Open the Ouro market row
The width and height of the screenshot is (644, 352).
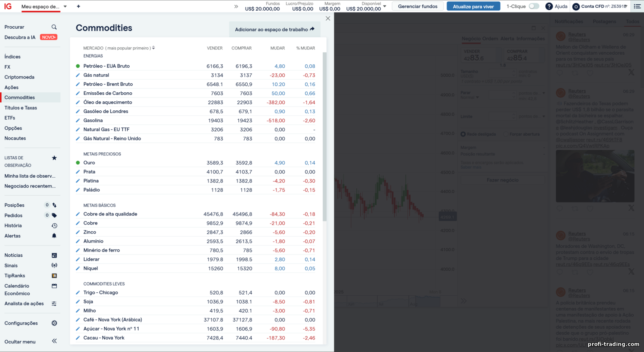(x=89, y=163)
